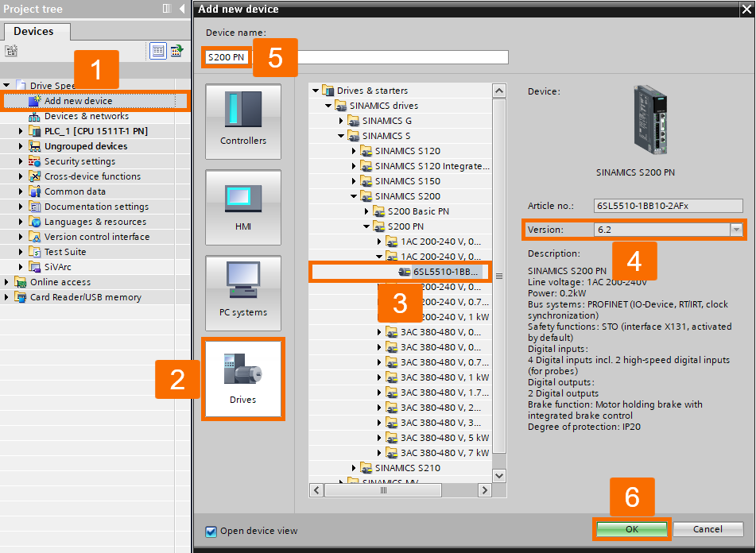Click the Ungrouped devices icon
The image size is (756, 553).
click(34, 146)
